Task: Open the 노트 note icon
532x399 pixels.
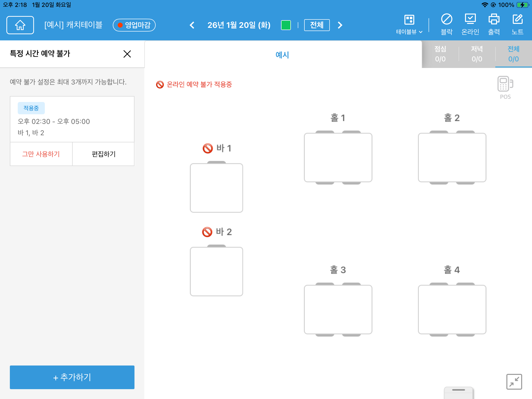Action: (x=517, y=24)
